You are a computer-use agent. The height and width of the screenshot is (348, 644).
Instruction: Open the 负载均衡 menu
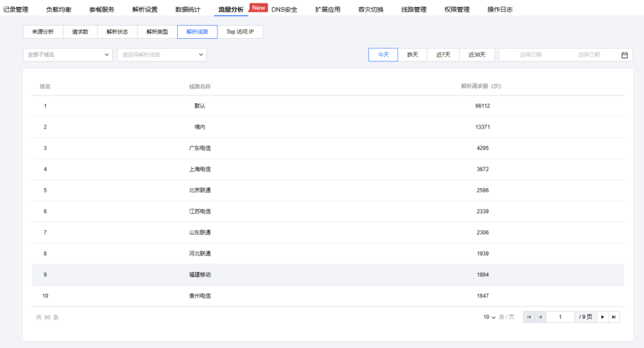tap(58, 10)
